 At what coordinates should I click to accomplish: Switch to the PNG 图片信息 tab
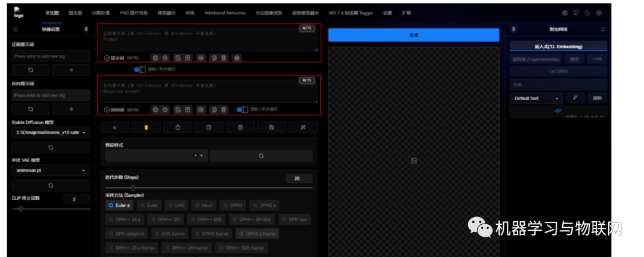[135, 13]
